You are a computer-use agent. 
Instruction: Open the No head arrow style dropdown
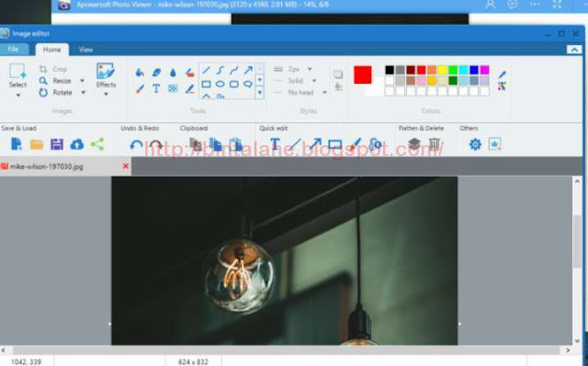pos(324,92)
